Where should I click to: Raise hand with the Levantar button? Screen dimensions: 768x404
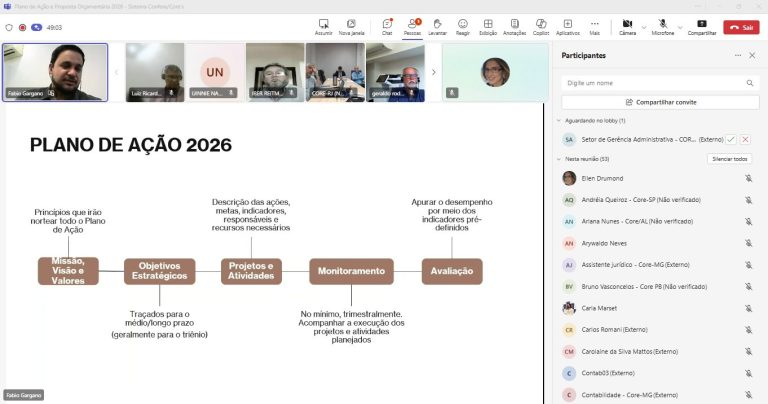pyautogui.click(x=437, y=26)
